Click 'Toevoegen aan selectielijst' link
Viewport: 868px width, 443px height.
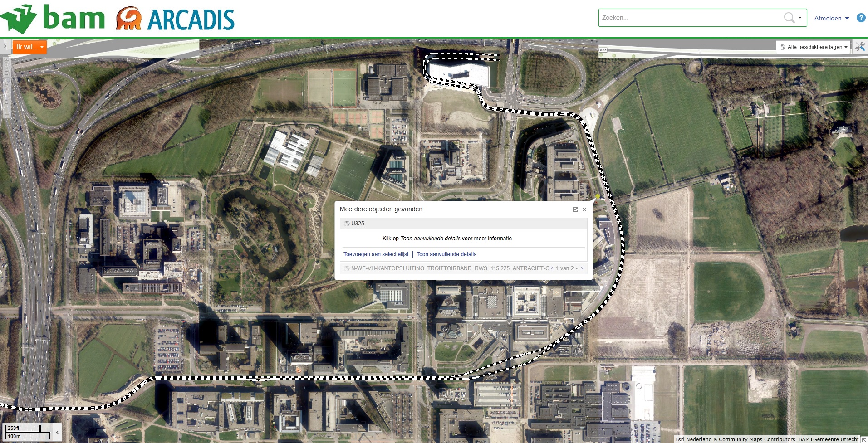pyautogui.click(x=376, y=254)
